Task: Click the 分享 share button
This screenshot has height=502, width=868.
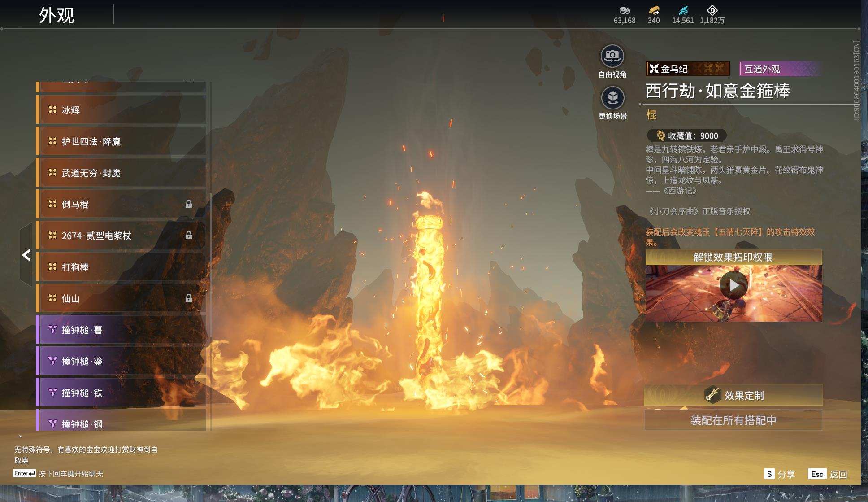Action: tap(779, 474)
